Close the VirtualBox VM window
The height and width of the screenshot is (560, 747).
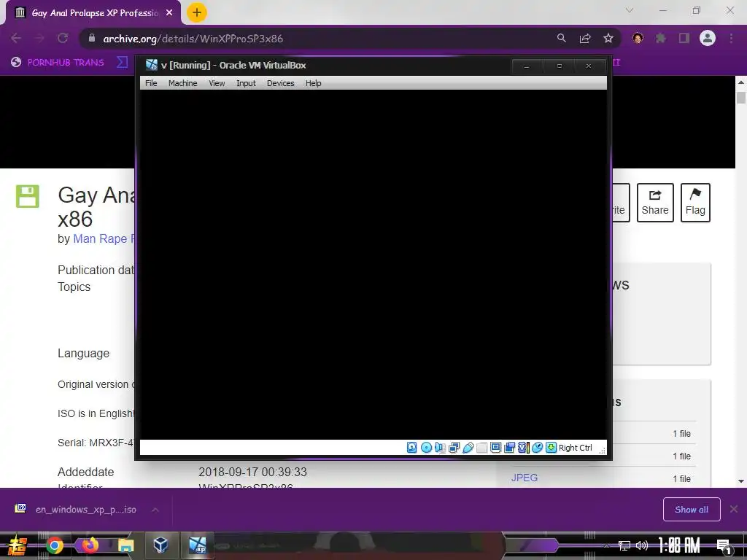(x=589, y=66)
